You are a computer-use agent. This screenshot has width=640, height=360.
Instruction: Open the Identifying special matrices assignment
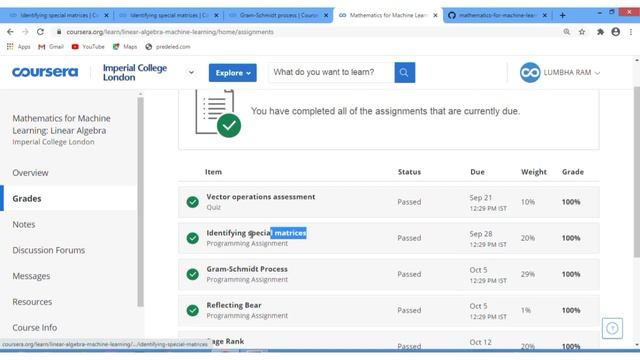click(256, 233)
